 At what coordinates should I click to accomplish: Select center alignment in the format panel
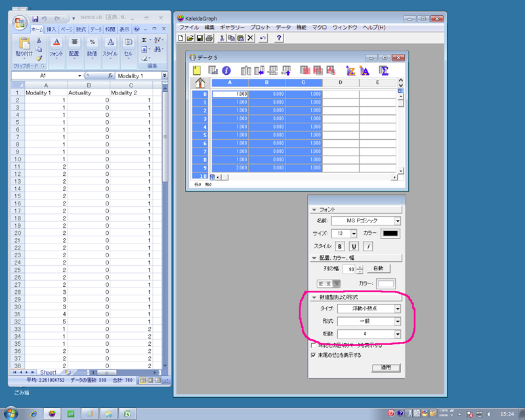pyautogui.click(x=329, y=283)
